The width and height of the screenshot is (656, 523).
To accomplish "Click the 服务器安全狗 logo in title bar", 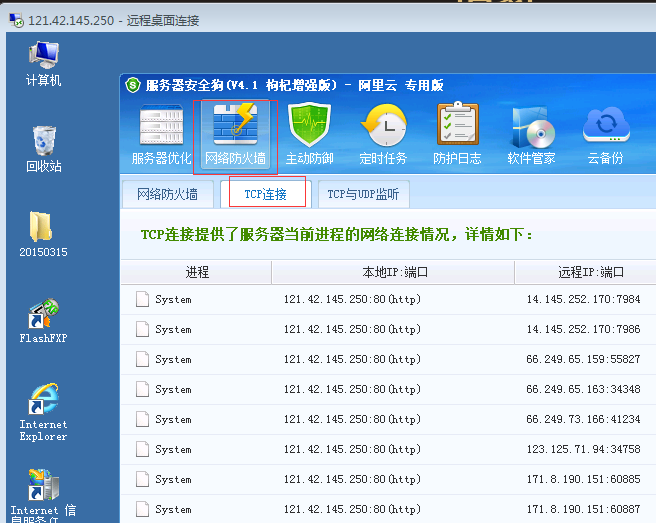I will coord(133,85).
